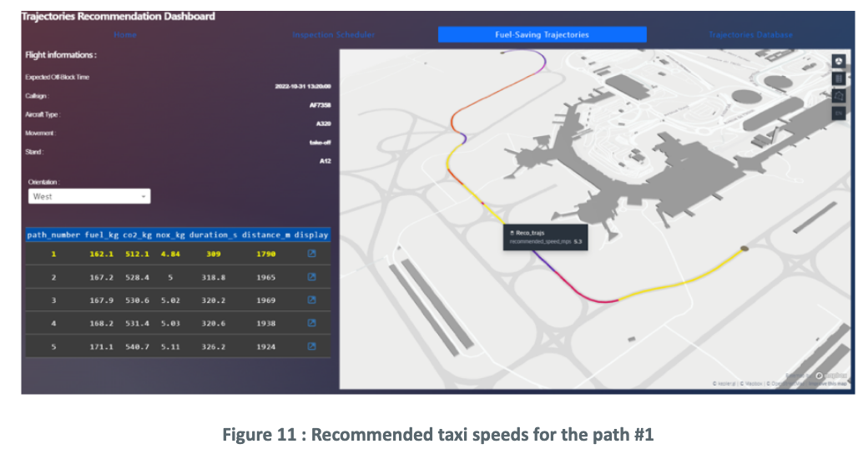The height and width of the screenshot is (449, 868).
Task: Select the Fuel-Saving Trajectories tab
Action: 542,34
